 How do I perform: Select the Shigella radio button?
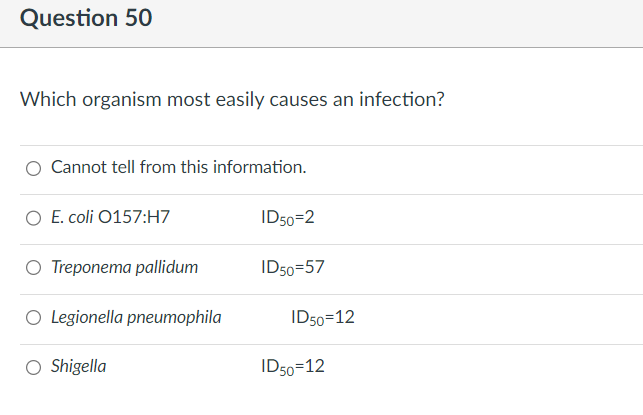pyautogui.click(x=33, y=367)
